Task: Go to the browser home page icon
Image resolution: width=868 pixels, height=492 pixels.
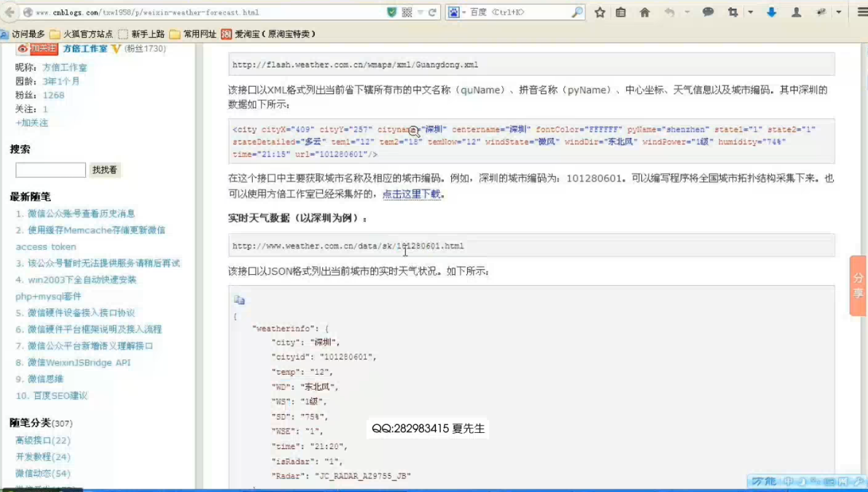Action: tap(644, 12)
